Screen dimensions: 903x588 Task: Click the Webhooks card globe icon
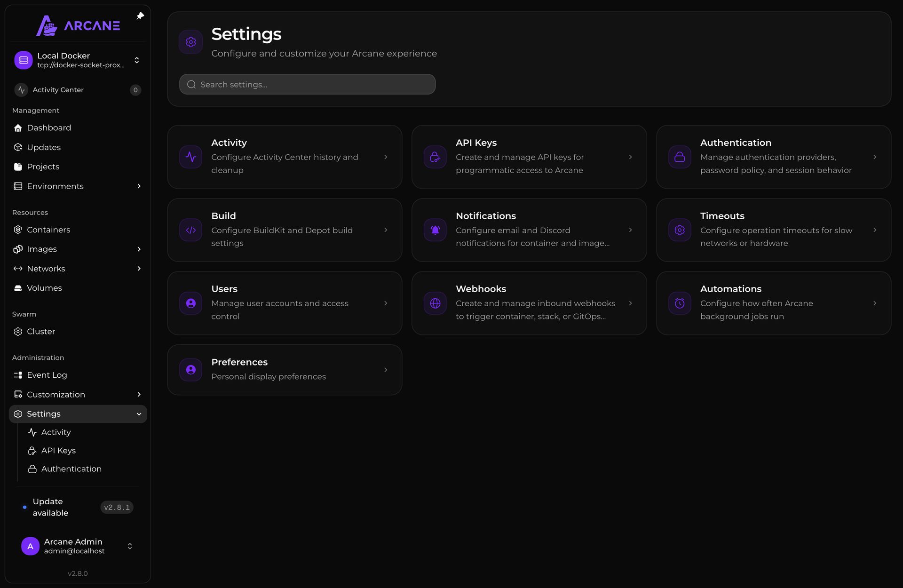click(435, 303)
